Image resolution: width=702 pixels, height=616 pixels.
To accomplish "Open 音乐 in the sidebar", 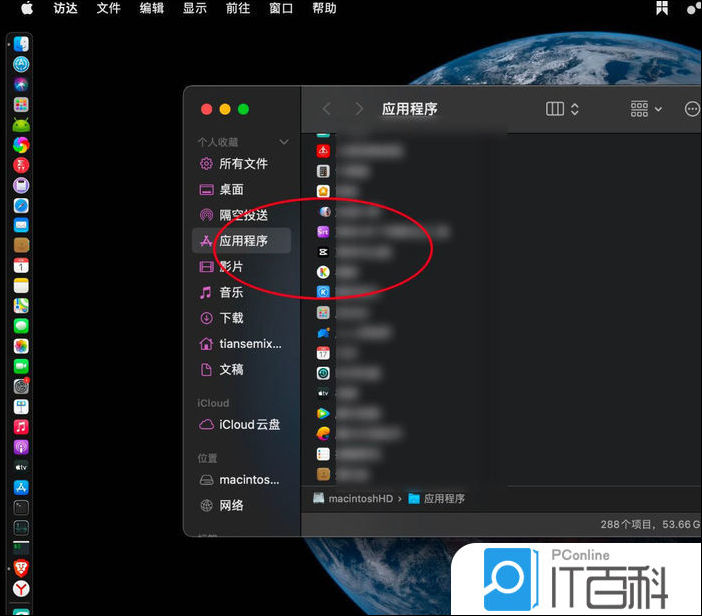I will [242, 293].
